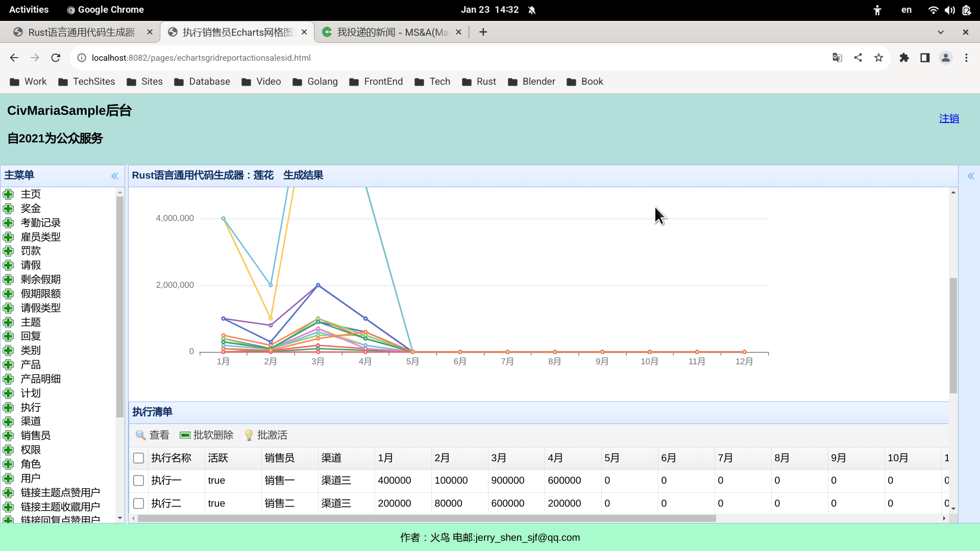
Task: Click Chrome's translate page icon
Action: [x=837, y=58]
